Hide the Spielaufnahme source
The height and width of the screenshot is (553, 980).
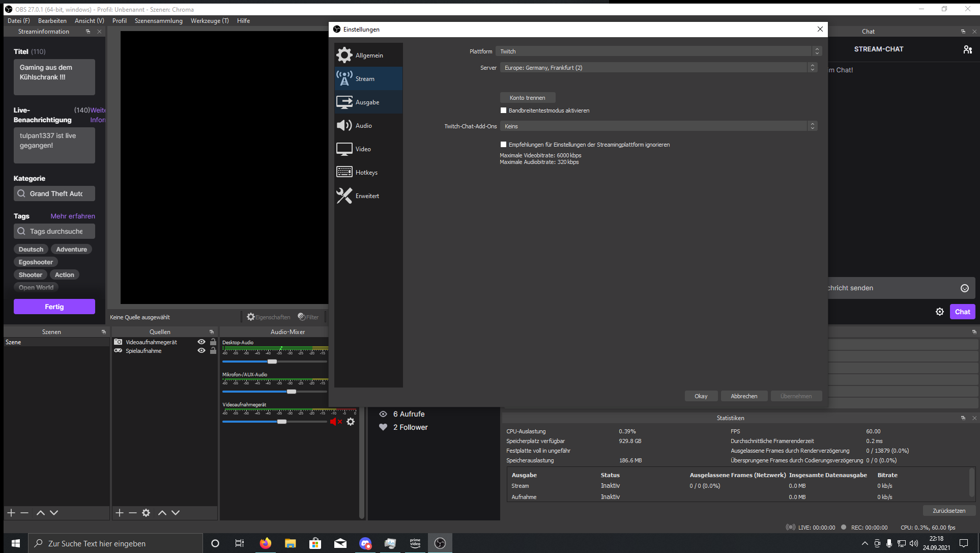coord(201,351)
